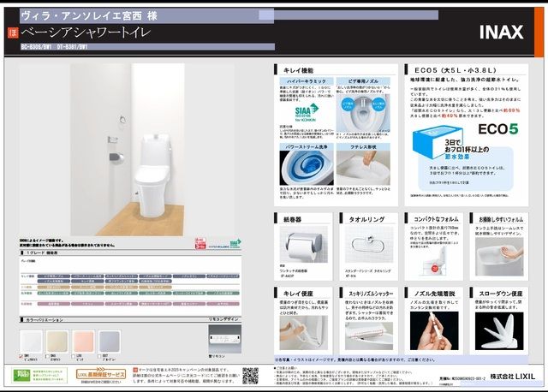Click the 紙巻器 paper holder photo
Image resolution: width=548 pixels, height=392 pixels.
coord(304,245)
